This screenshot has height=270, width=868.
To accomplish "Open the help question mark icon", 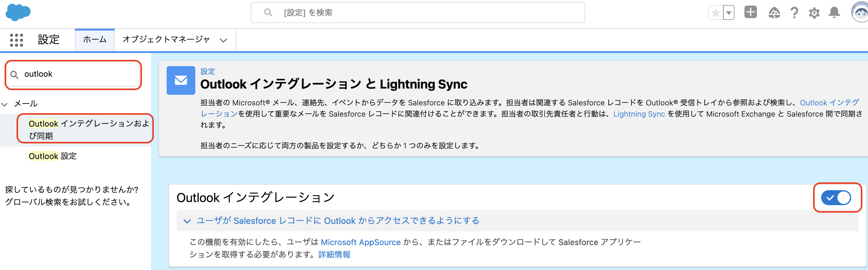I will pos(794,13).
